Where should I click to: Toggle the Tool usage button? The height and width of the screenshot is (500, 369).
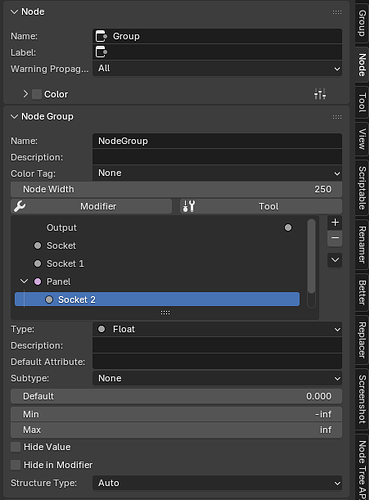[x=261, y=206]
